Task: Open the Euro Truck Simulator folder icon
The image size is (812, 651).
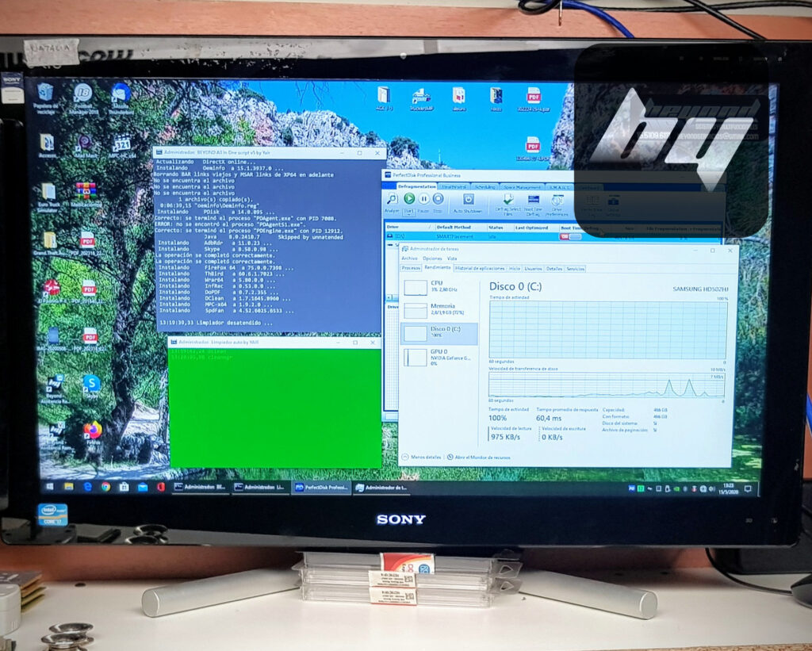Action: click(48, 198)
